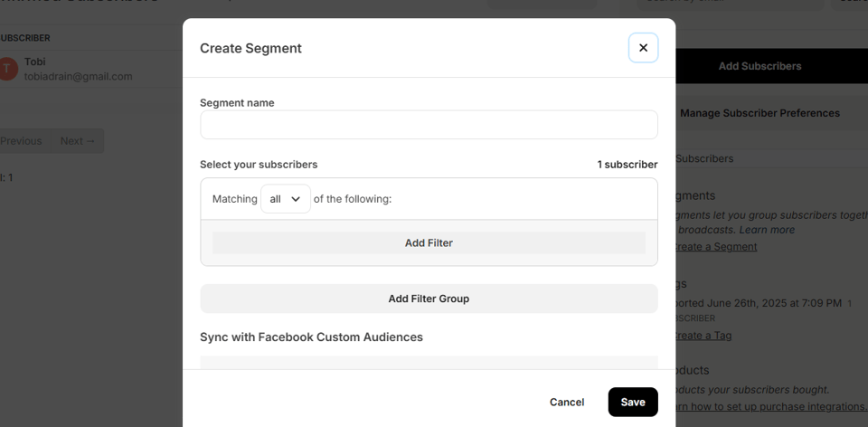Click the Add Filter button

(x=429, y=242)
